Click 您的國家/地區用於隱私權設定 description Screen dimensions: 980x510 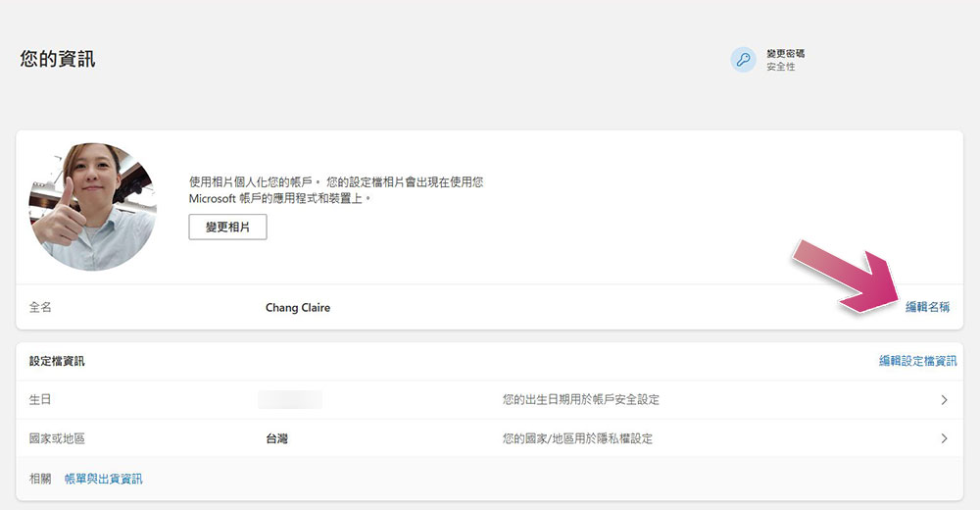pos(577,438)
